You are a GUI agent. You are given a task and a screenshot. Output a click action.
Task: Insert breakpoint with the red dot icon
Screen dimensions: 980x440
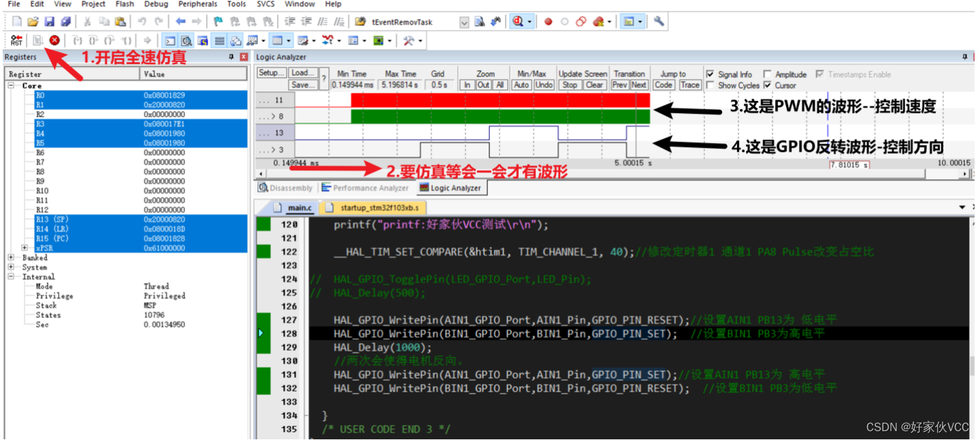click(548, 22)
